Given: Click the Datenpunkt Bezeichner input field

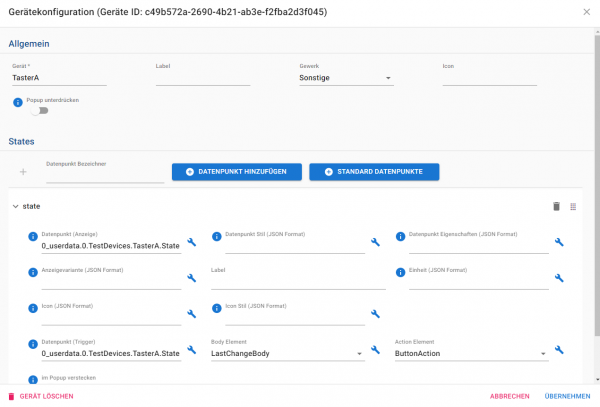Looking at the screenshot, I should (x=105, y=175).
